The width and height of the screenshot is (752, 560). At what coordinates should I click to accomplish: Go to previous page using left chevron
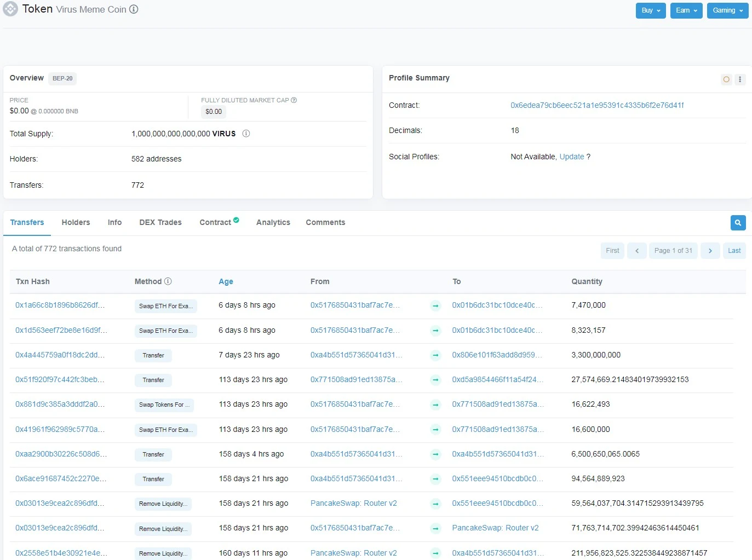pos(637,251)
